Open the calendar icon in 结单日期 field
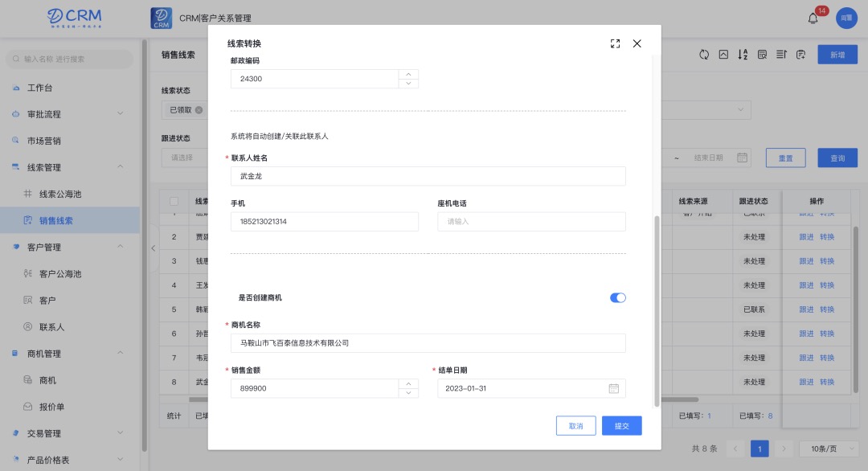Viewport: 868px width, 471px height. [x=614, y=389]
